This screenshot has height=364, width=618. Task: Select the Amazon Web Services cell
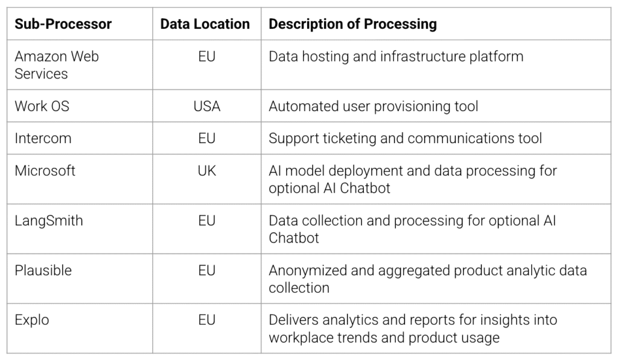tap(57, 65)
